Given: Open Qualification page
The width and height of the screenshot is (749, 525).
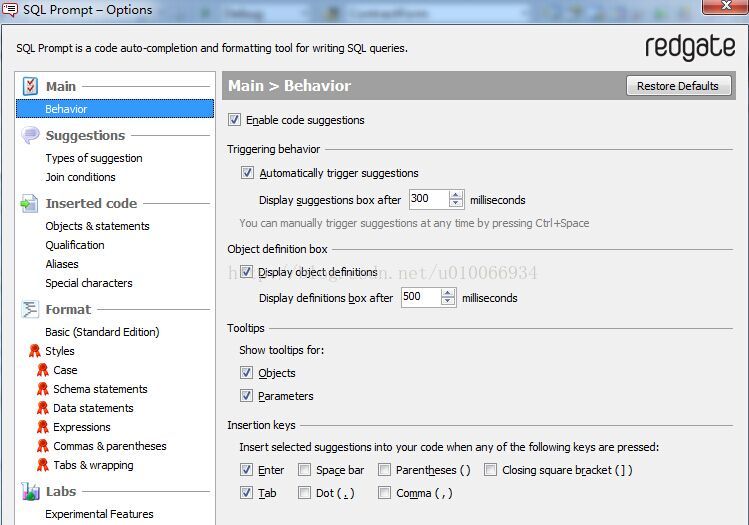Looking at the screenshot, I should tap(75, 245).
